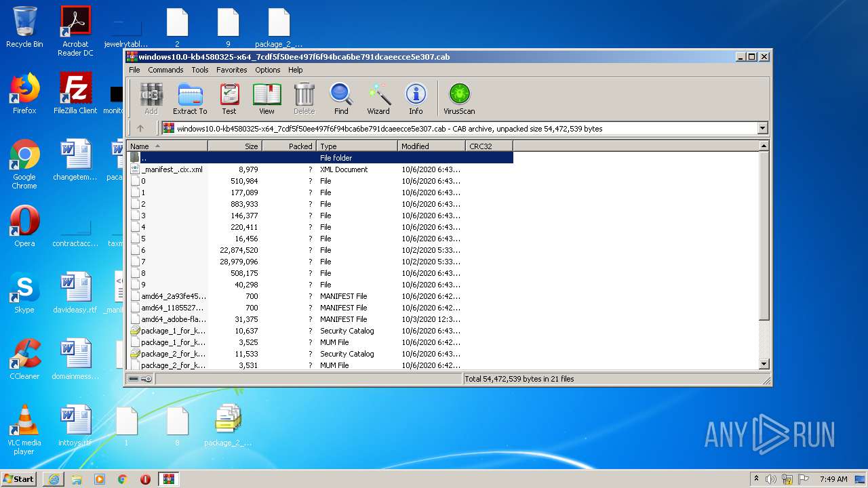Open Internet Explorer from taskbar

[54, 479]
